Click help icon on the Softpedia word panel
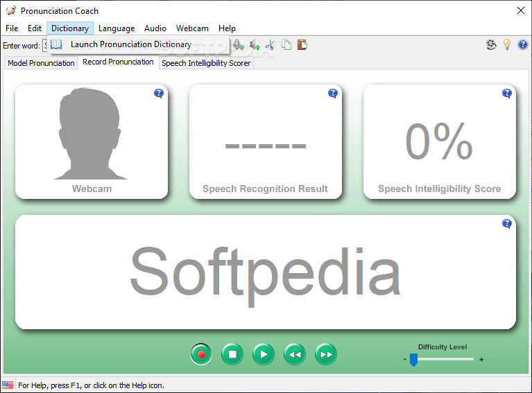532x393 pixels. pyautogui.click(x=507, y=223)
